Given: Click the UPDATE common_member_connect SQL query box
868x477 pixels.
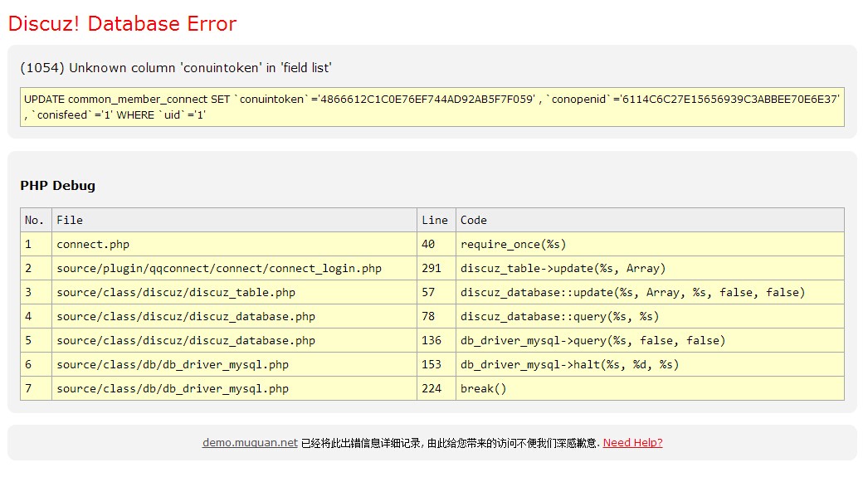Looking at the screenshot, I should tap(432, 107).
